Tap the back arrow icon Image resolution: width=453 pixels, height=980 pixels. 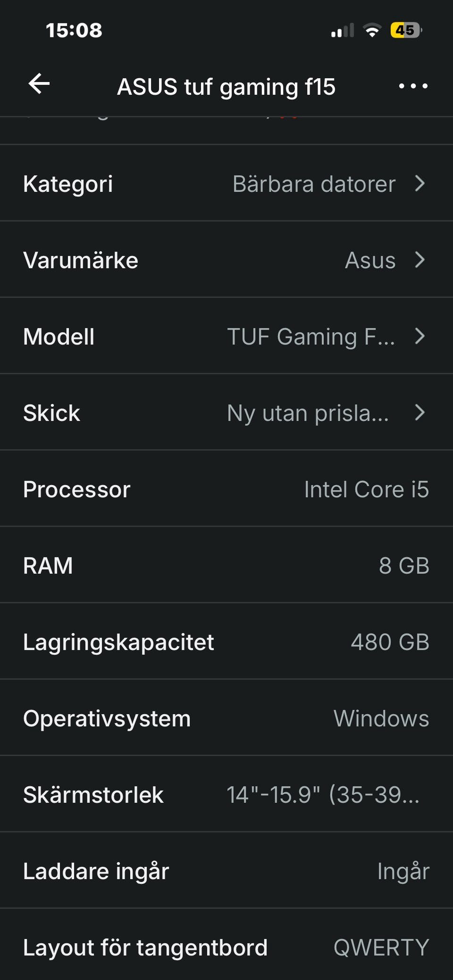tap(39, 84)
